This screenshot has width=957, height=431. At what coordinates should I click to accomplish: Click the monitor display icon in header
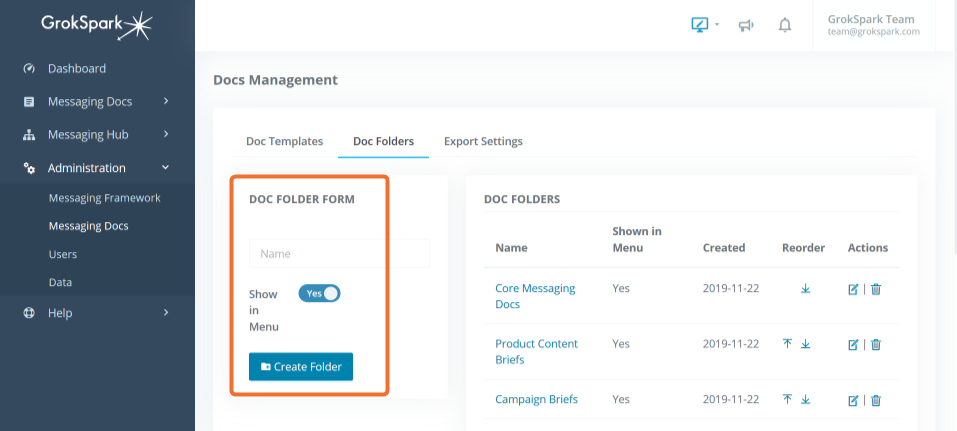point(699,25)
